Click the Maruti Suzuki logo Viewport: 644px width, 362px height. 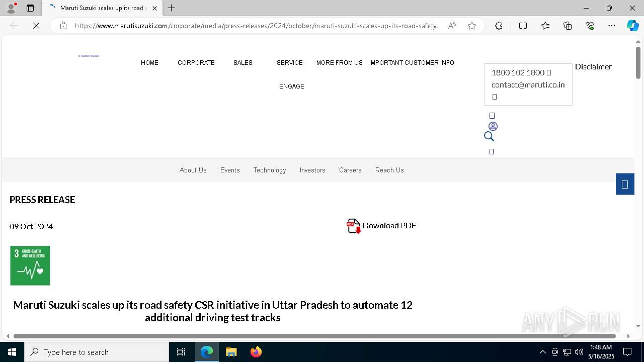(x=89, y=56)
